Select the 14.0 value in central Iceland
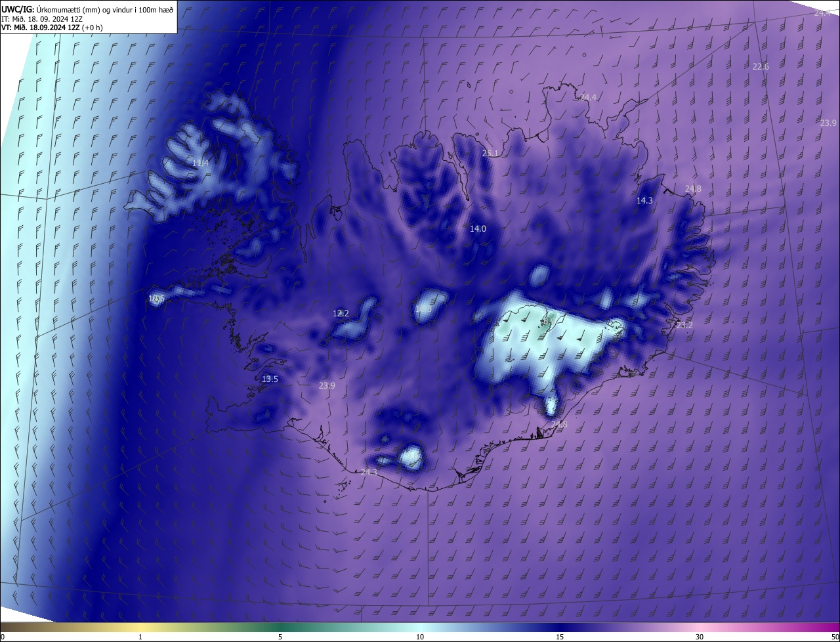This screenshot has width=840, height=642. (478, 228)
